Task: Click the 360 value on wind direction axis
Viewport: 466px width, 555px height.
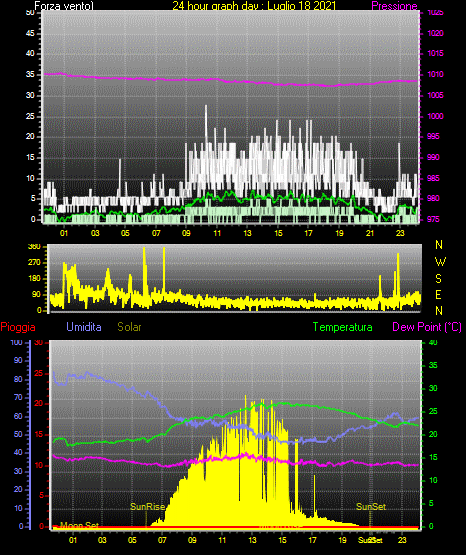Action: 34,247
